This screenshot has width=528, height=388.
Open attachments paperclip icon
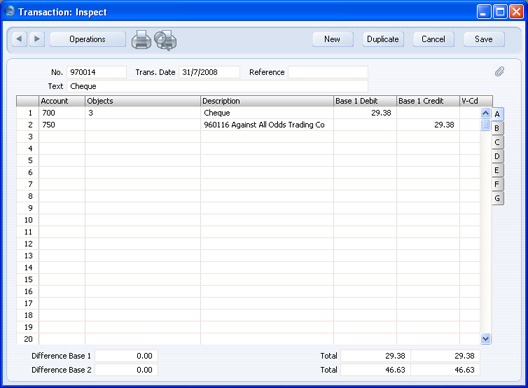click(x=499, y=71)
